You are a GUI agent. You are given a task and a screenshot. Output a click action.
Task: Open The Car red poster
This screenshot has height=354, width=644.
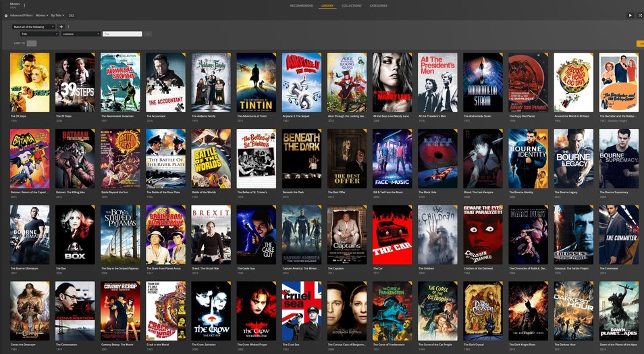392,235
